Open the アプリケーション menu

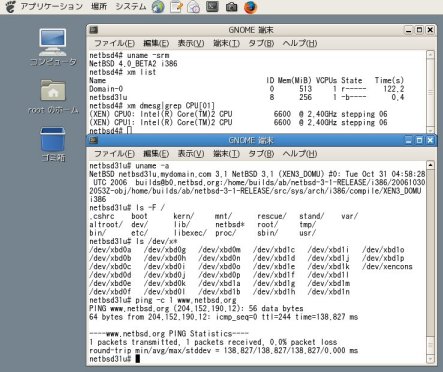pos(52,7)
